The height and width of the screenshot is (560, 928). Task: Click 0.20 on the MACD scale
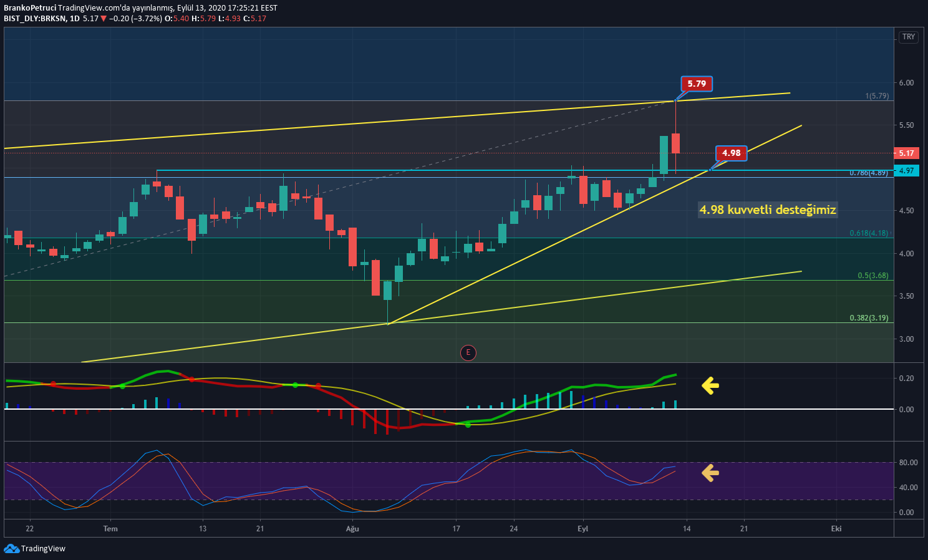click(906, 379)
